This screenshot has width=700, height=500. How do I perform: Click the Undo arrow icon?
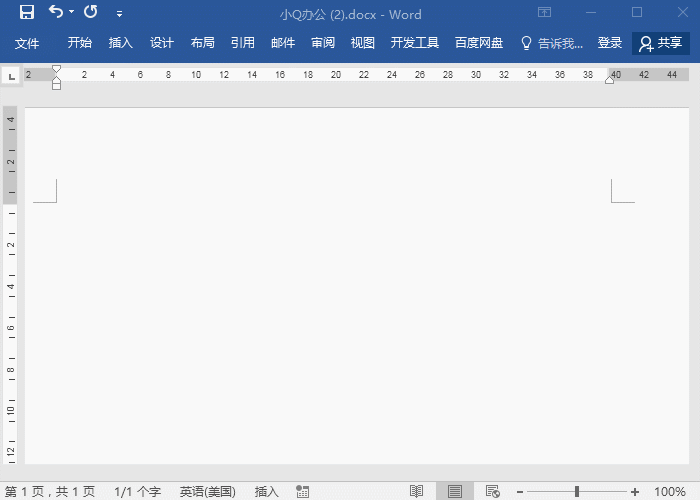(x=56, y=13)
